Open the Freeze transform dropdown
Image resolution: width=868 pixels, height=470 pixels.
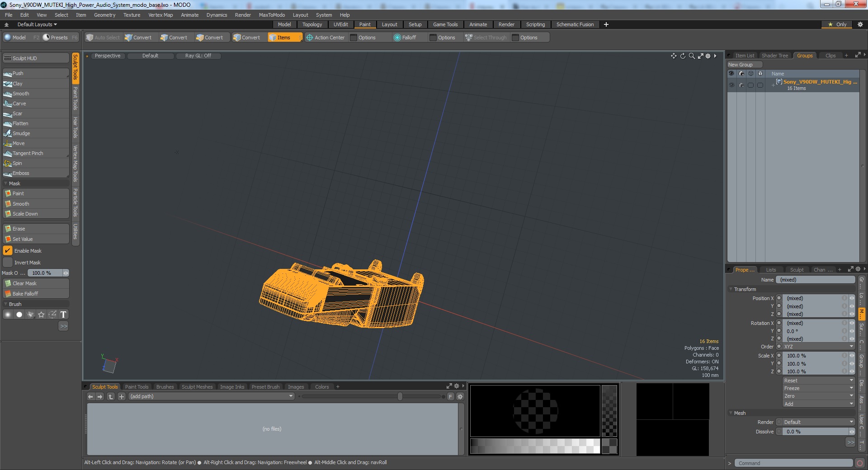pyautogui.click(x=819, y=388)
